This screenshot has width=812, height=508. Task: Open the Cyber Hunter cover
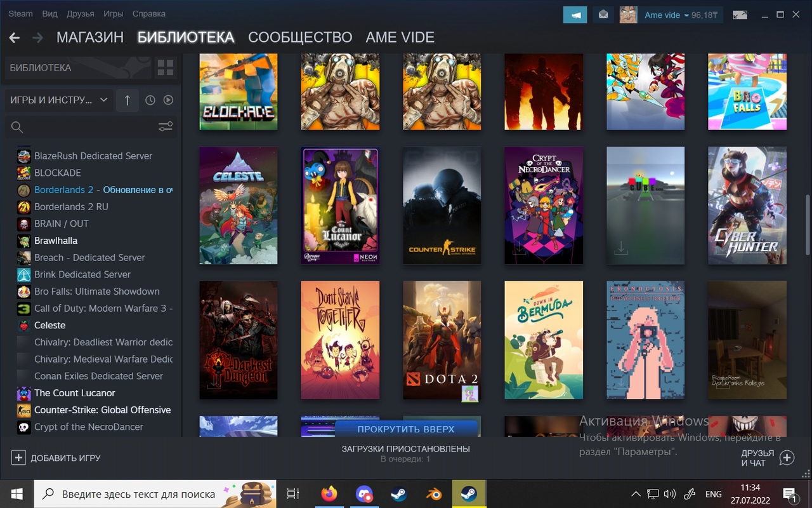(x=747, y=206)
